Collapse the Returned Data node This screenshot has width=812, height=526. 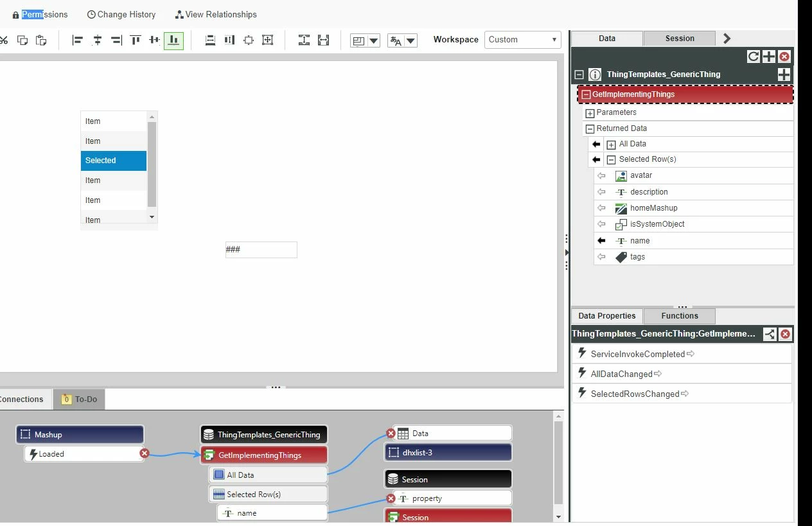click(590, 128)
